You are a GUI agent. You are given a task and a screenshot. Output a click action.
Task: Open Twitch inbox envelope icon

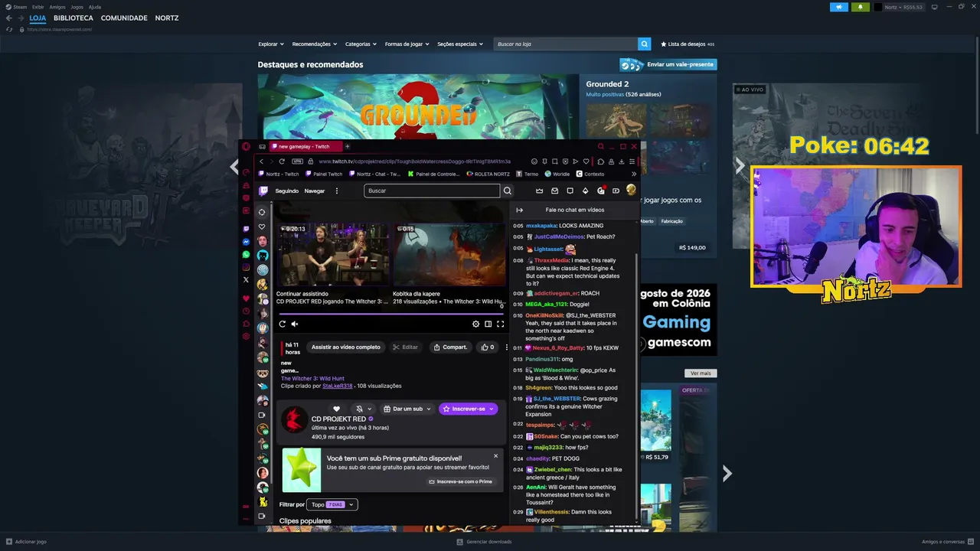tap(554, 191)
